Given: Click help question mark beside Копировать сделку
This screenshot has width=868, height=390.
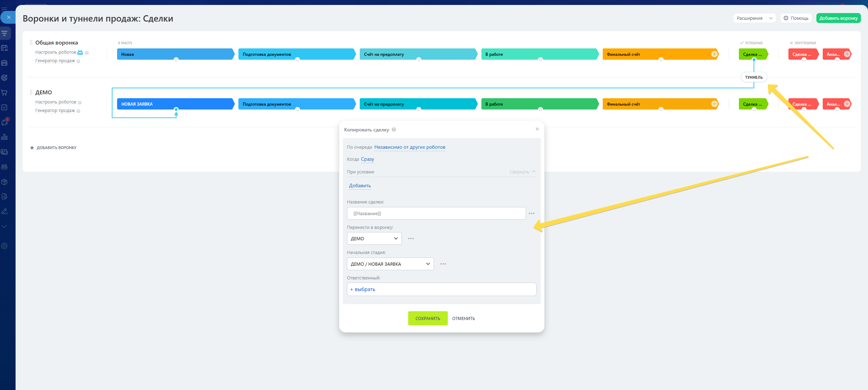Looking at the screenshot, I should (x=394, y=130).
